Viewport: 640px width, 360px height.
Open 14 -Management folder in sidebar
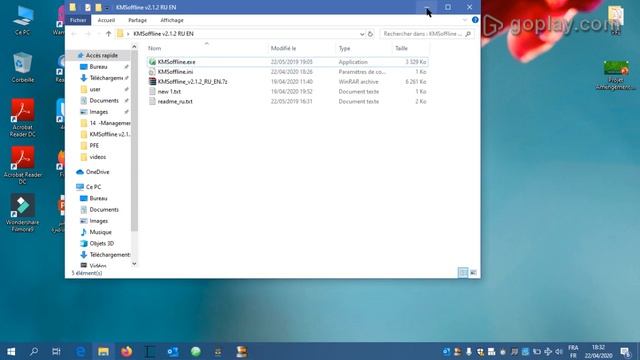109,123
